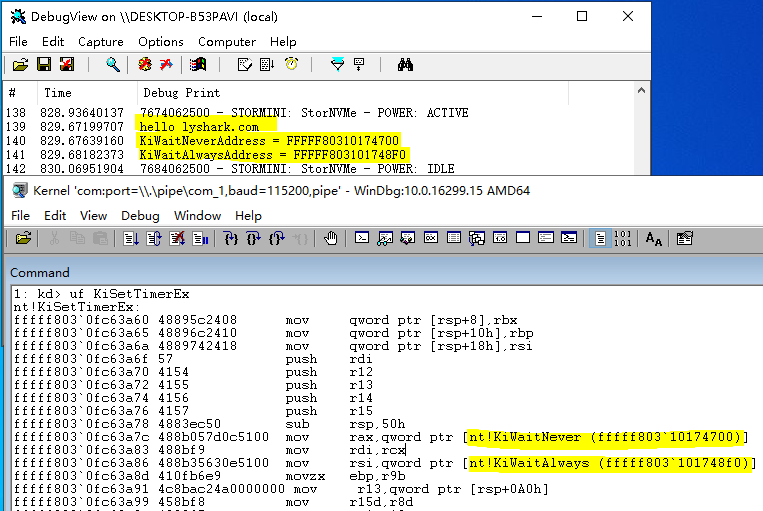Open DebugView Options menu
The height and width of the screenshot is (511, 763).
point(161,42)
